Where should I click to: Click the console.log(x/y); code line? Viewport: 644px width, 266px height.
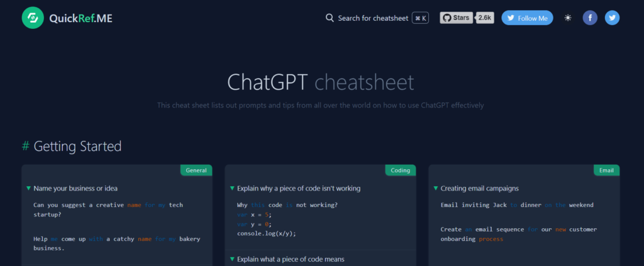point(267,233)
